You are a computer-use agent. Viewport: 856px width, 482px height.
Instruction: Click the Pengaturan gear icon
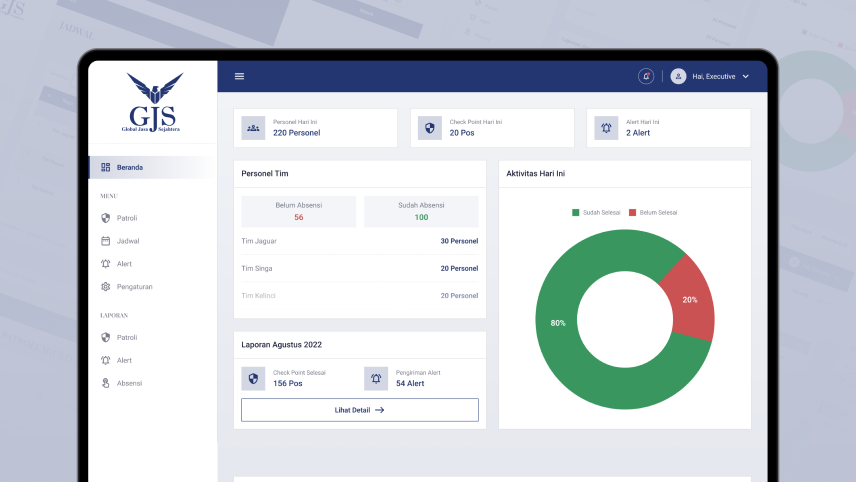105,287
